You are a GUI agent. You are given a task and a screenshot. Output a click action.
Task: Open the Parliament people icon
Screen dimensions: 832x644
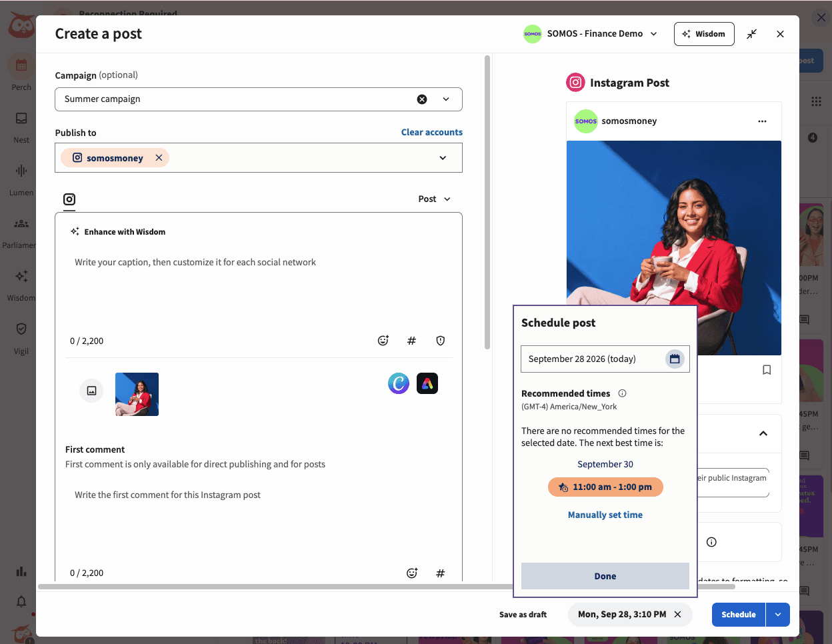(21, 223)
